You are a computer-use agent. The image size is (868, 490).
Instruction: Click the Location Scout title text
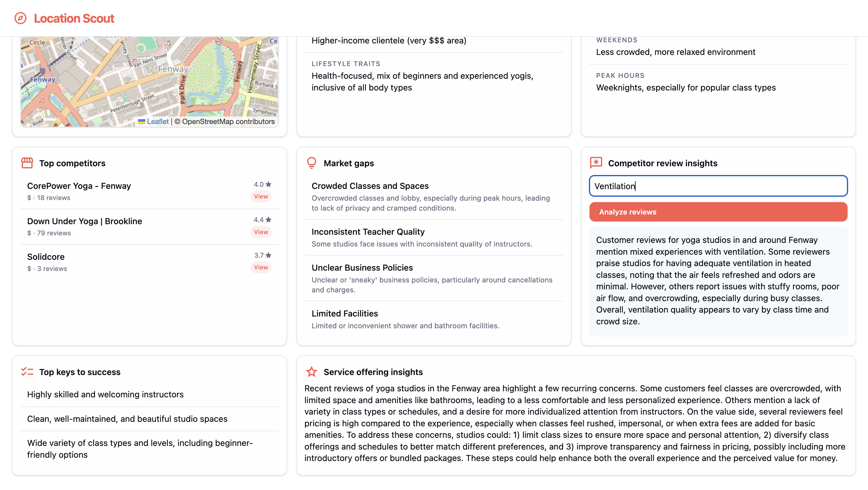tap(74, 18)
